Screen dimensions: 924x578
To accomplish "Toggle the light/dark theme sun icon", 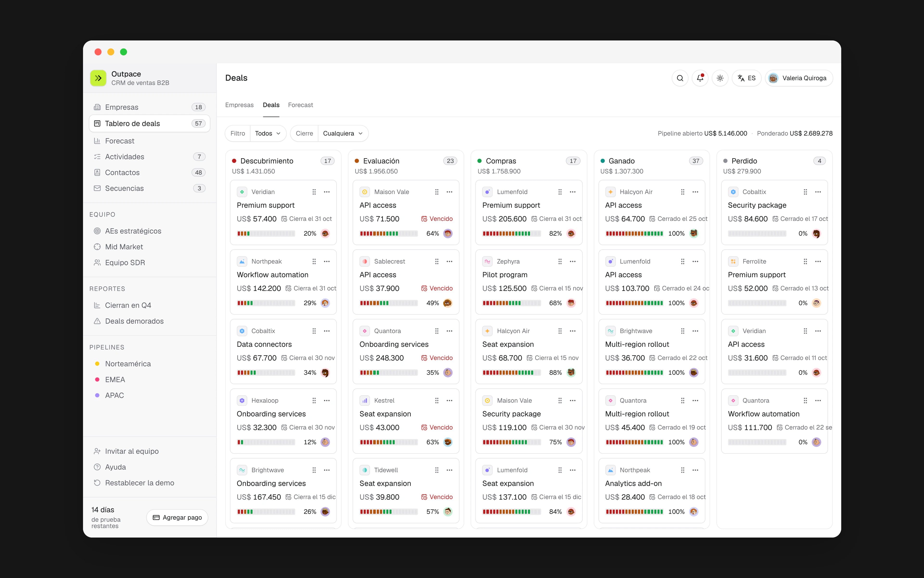I will pos(720,78).
